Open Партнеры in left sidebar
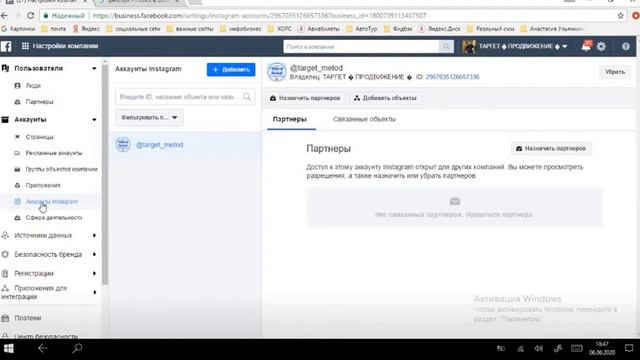The width and height of the screenshot is (640, 360). 39,102
